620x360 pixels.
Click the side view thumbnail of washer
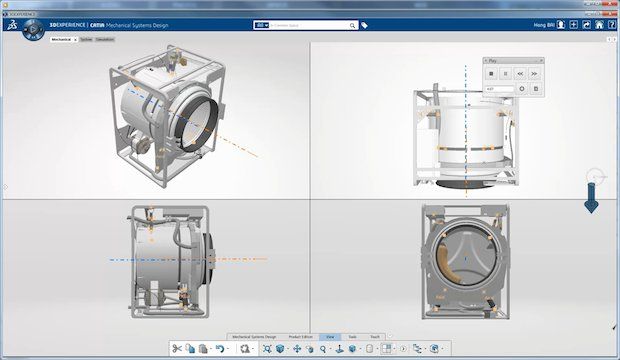pos(170,261)
